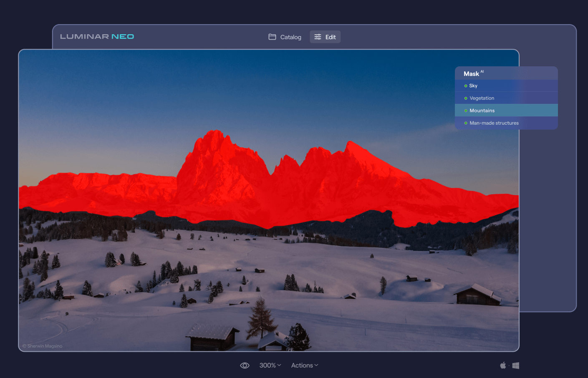The width and height of the screenshot is (588, 378).
Task: Toggle the green dot on the Mountains row
Action: (466, 111)
